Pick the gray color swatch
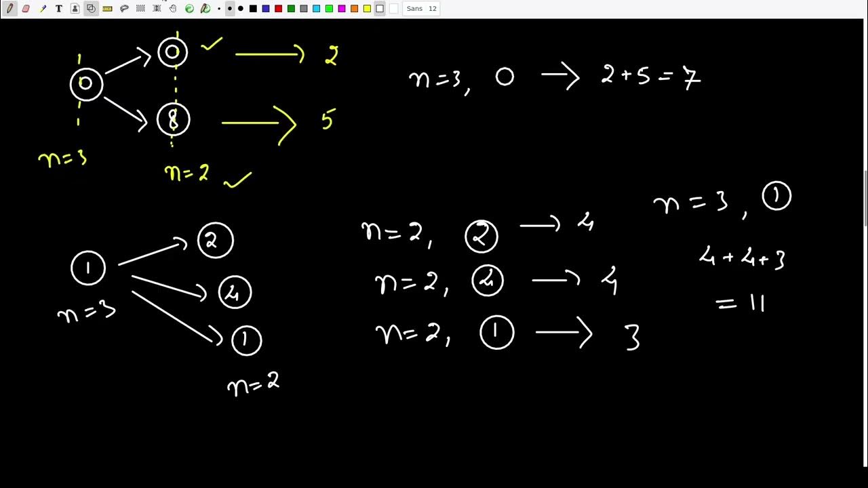This screenshot has width=868, height=488. click(304, 8)
